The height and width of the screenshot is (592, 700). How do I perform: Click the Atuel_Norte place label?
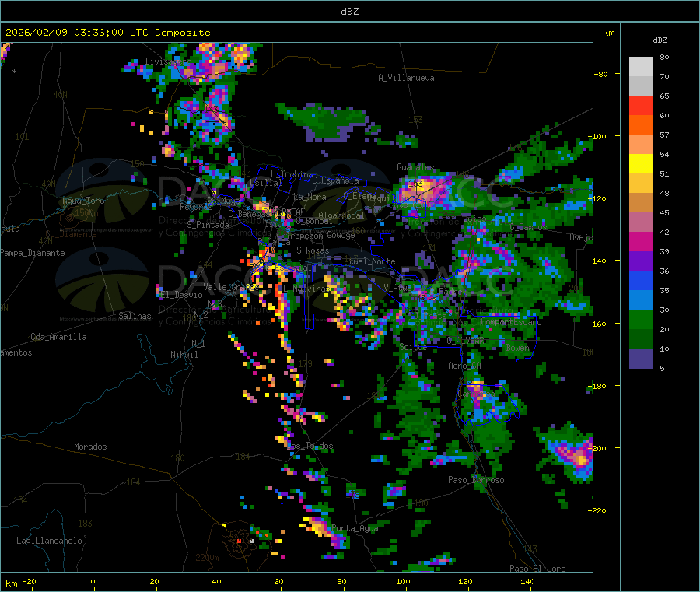369,261
